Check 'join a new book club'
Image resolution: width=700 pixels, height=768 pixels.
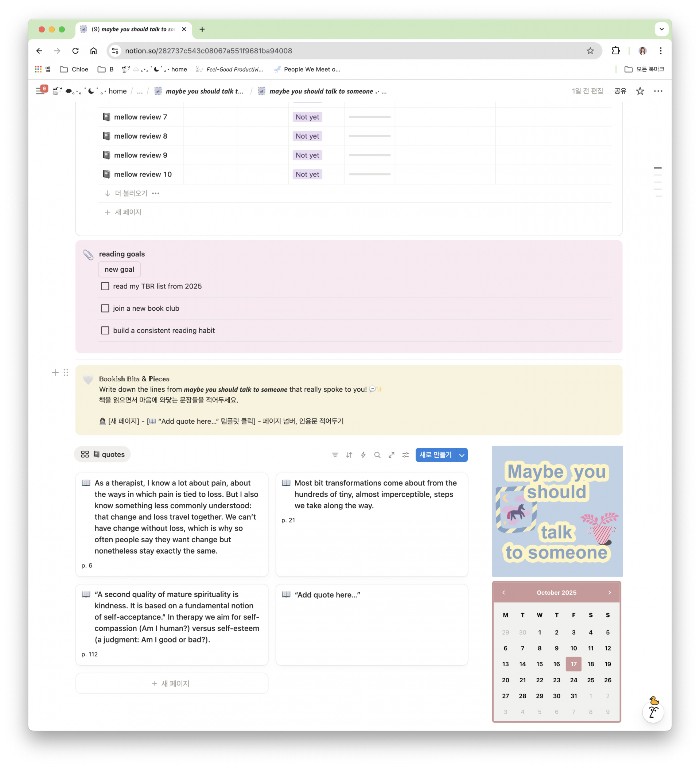pos(105,308)
